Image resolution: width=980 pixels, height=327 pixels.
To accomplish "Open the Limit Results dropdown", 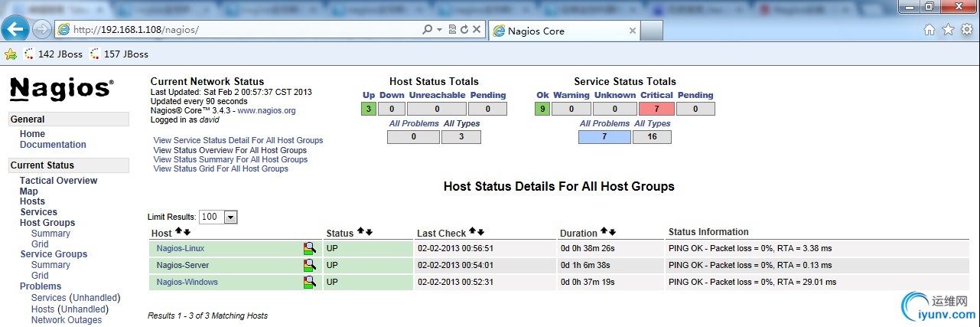I will [x=218, y=217].
